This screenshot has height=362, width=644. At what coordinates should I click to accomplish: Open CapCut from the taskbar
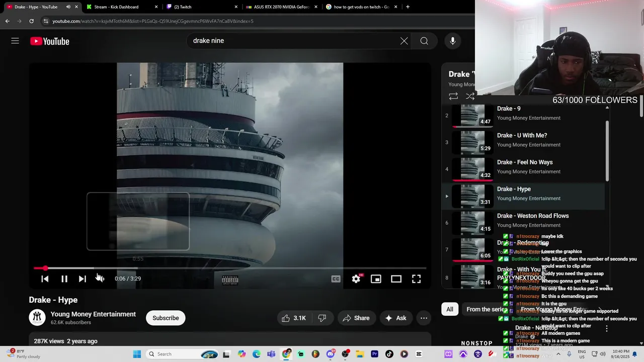pos(419,354)
